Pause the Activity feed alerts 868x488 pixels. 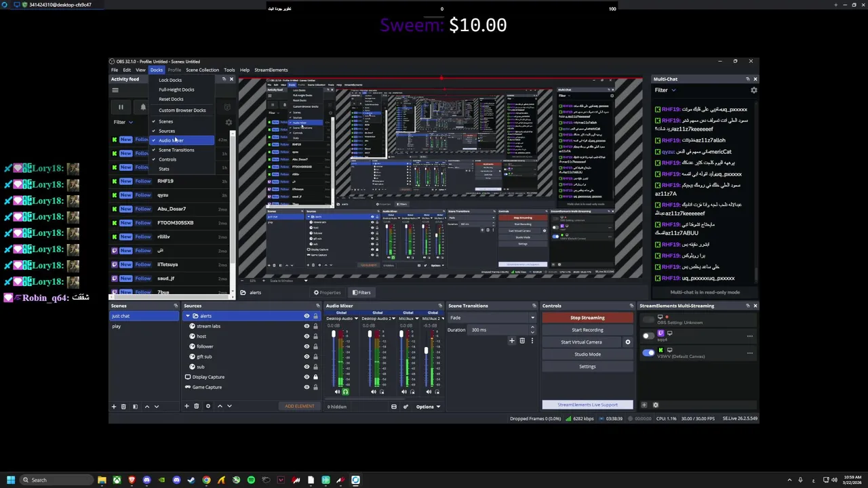point(121,107)
